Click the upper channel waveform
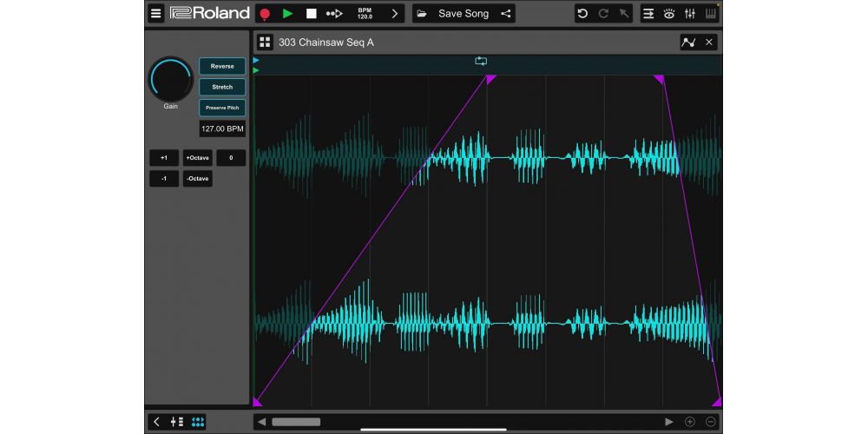The width and height of the screenshot is (868, 434). coord(488,157)
